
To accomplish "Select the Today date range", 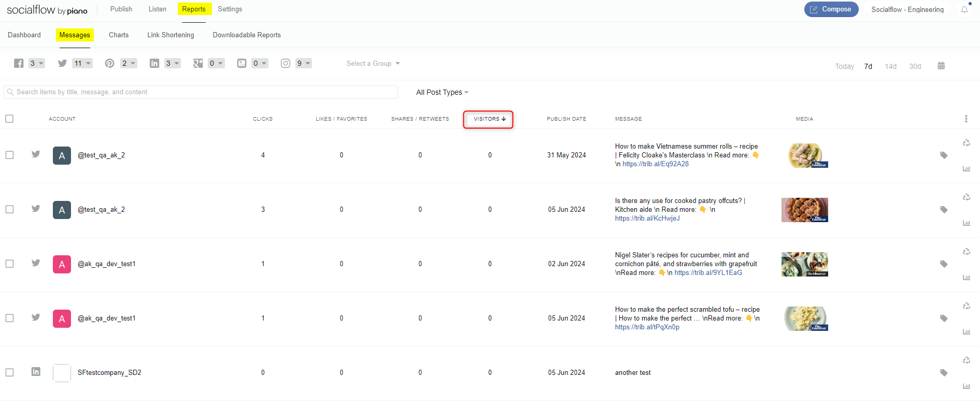I will click(x=844, y=66).
